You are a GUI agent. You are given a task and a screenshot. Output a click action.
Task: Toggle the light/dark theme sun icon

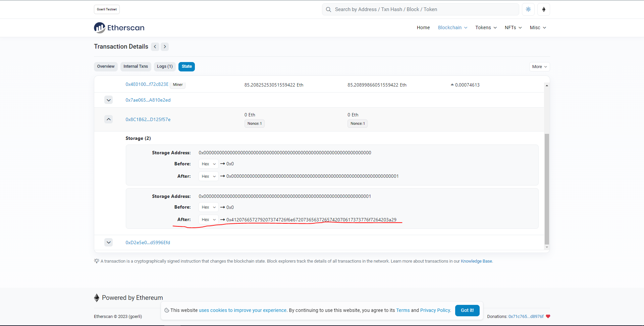[528, 9]
